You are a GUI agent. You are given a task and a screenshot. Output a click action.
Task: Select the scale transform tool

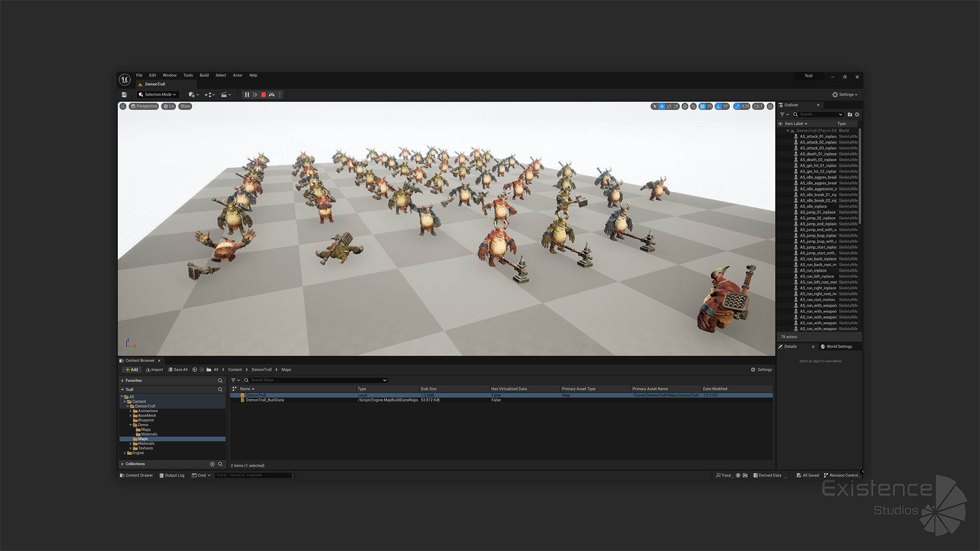[676, 107]
